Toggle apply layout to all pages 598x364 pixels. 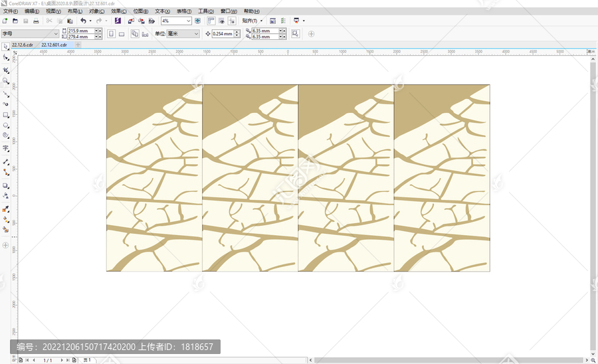coord(135,34)
